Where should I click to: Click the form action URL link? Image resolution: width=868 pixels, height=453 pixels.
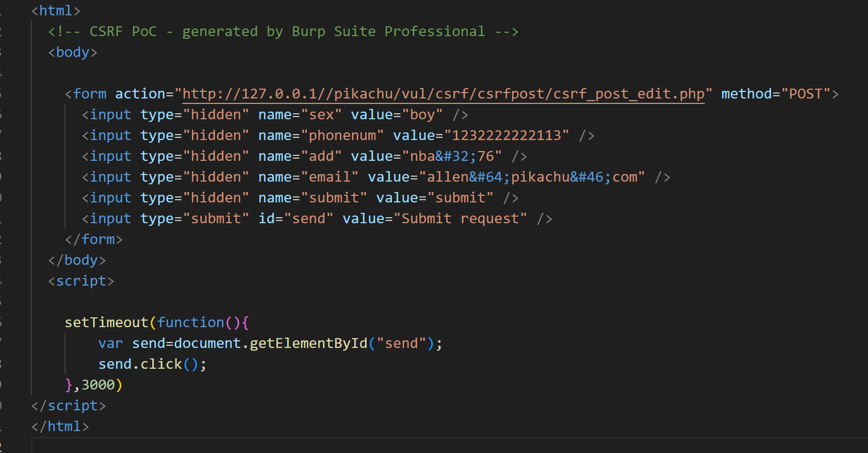tap(443, 94)
